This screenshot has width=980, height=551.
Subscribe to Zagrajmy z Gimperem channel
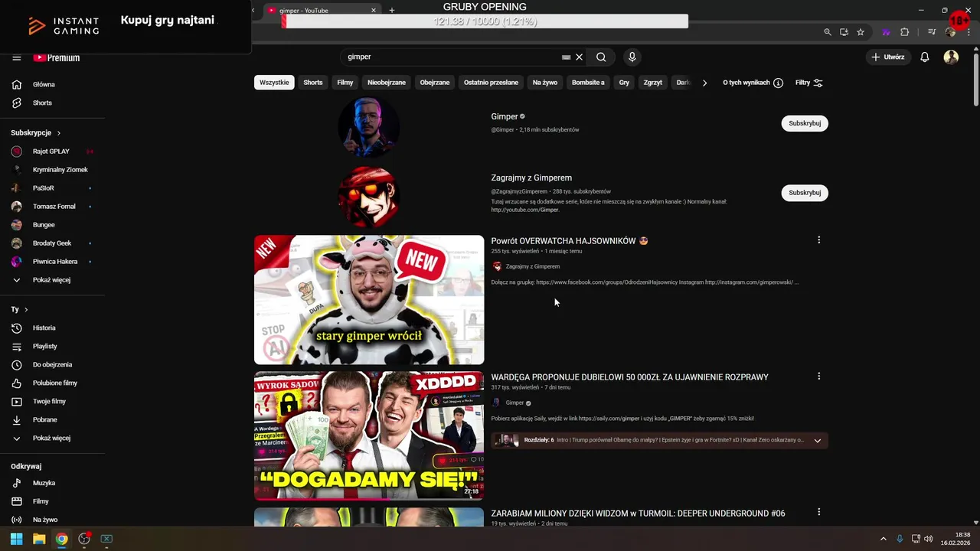[805, 193]
